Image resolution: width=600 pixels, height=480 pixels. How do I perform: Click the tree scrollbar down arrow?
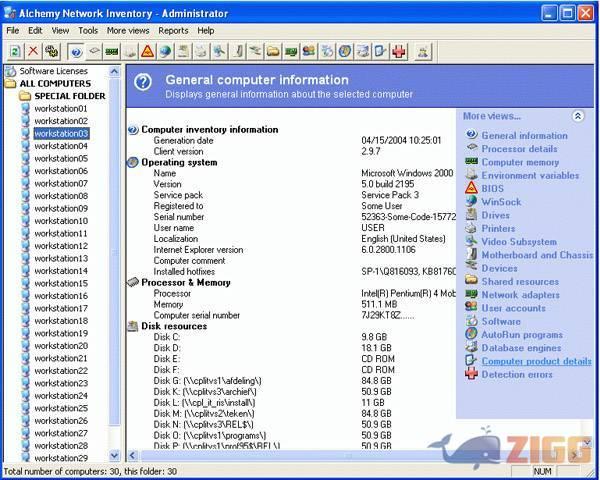tap(114, 456)
